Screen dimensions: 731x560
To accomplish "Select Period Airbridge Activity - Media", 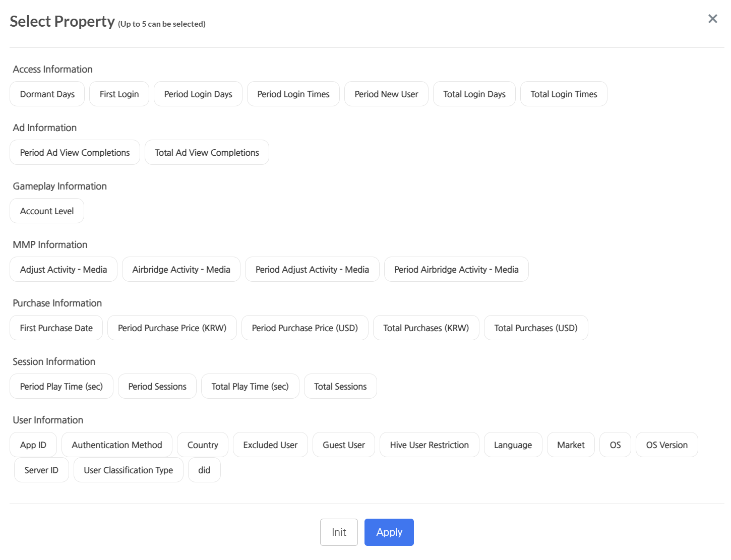I will (x=456, y=270).
